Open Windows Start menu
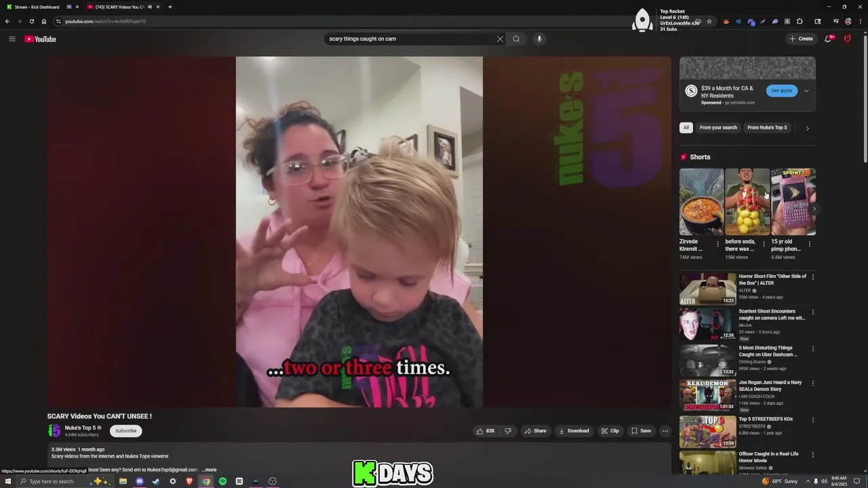The width and height of the screenshot is (868, 488). click(7, 481)
